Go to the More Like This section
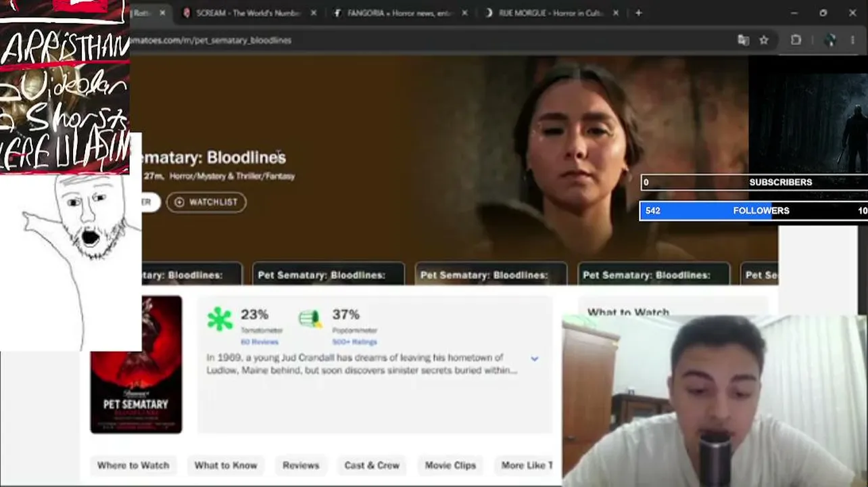 pos(527,465)
